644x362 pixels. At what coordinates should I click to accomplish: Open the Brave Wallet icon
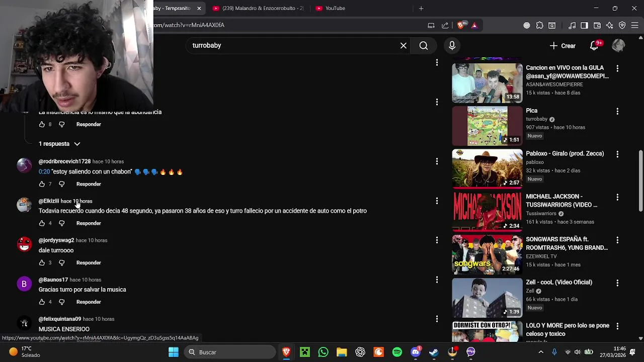pos(597,25)
